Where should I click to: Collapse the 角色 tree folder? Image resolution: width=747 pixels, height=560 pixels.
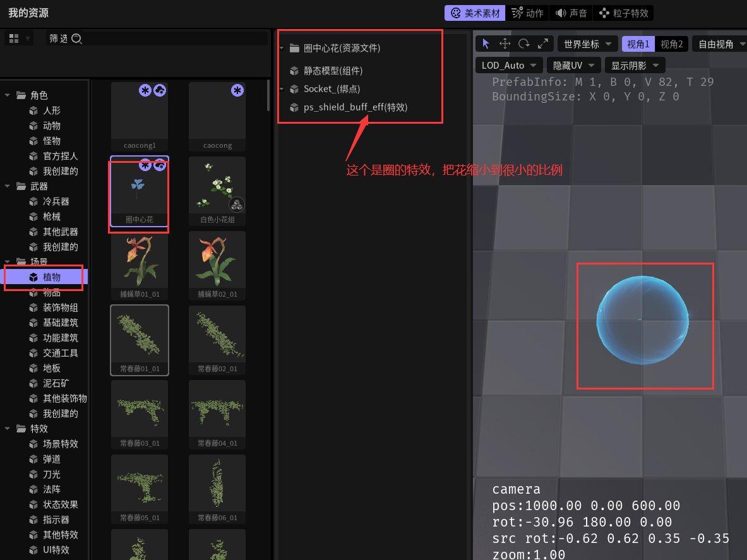(7, 96)
